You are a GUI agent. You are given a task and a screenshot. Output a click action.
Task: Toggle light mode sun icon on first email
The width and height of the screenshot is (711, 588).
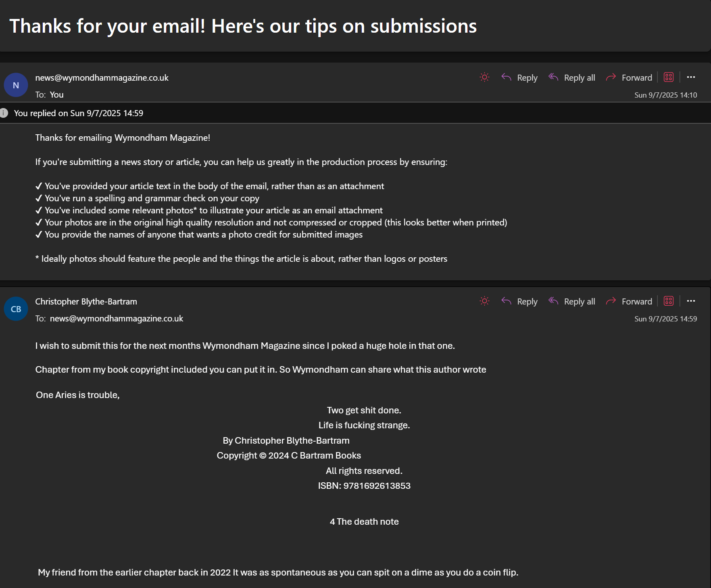[x=484, y=77]
